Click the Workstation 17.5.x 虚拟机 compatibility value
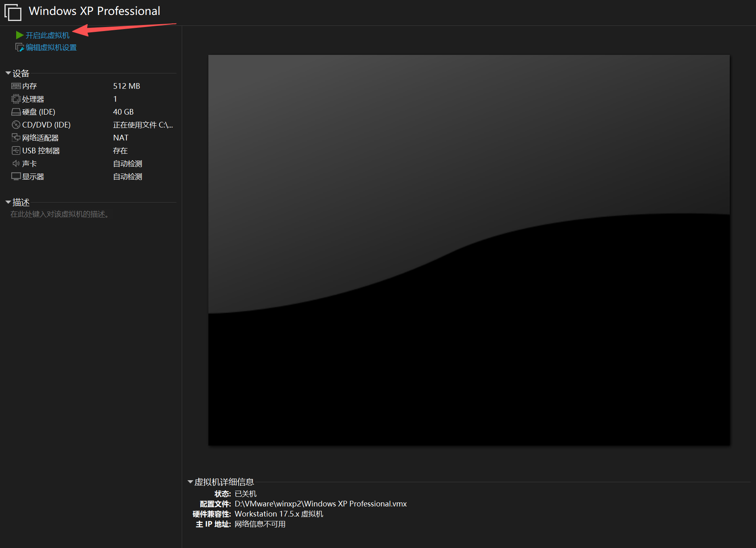Viewport: 756px width, 548px height. pyautogui.click(x=279, y=514)
